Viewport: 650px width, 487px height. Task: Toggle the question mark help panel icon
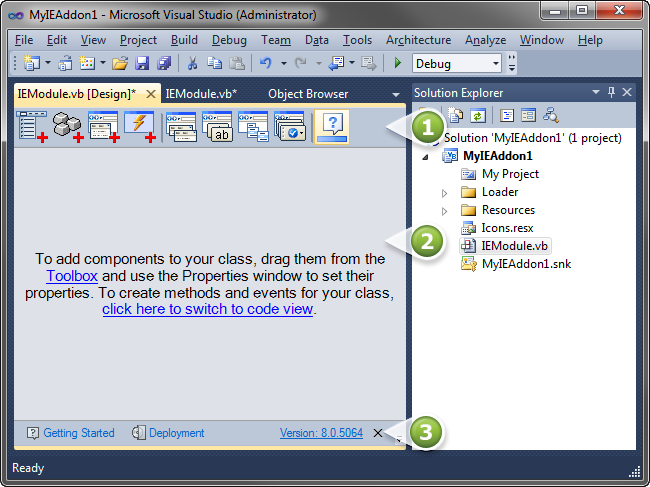(332, 127)
